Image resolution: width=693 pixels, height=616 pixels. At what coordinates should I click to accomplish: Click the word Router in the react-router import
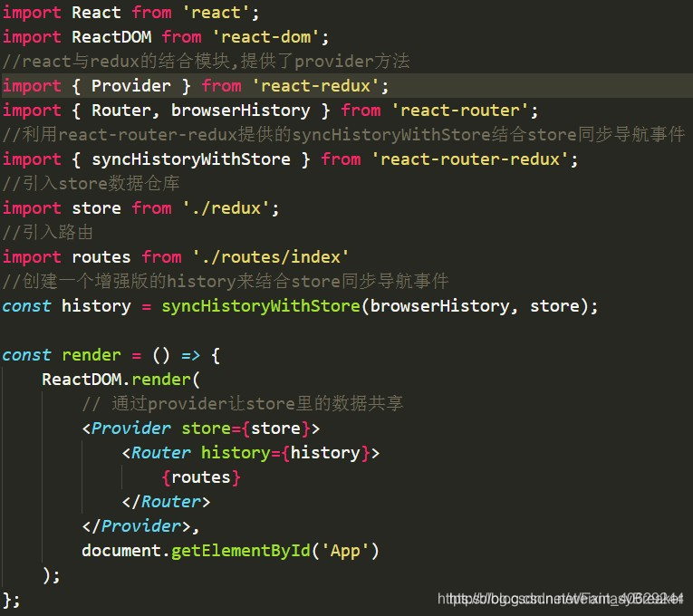click(x=121, y=111)
